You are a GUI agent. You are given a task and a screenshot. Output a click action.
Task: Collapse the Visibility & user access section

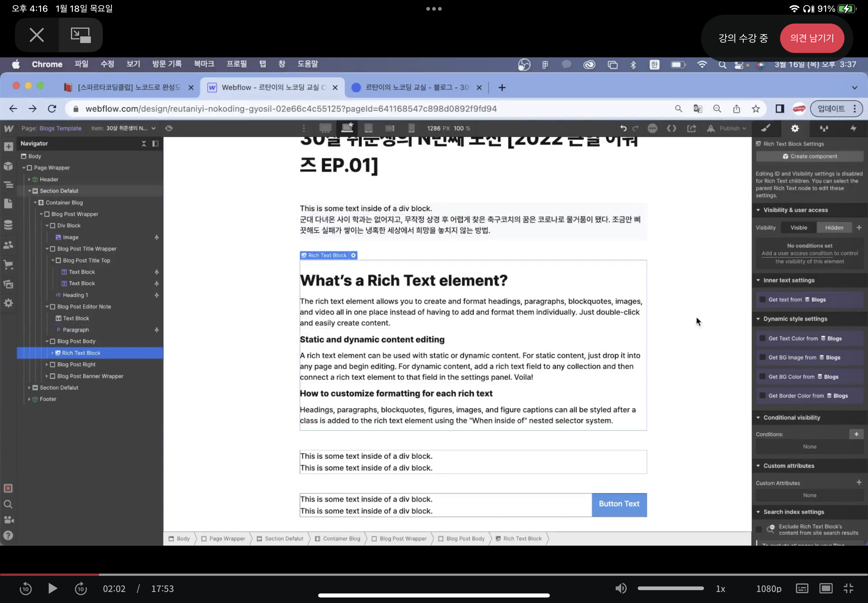click(758, 210)
